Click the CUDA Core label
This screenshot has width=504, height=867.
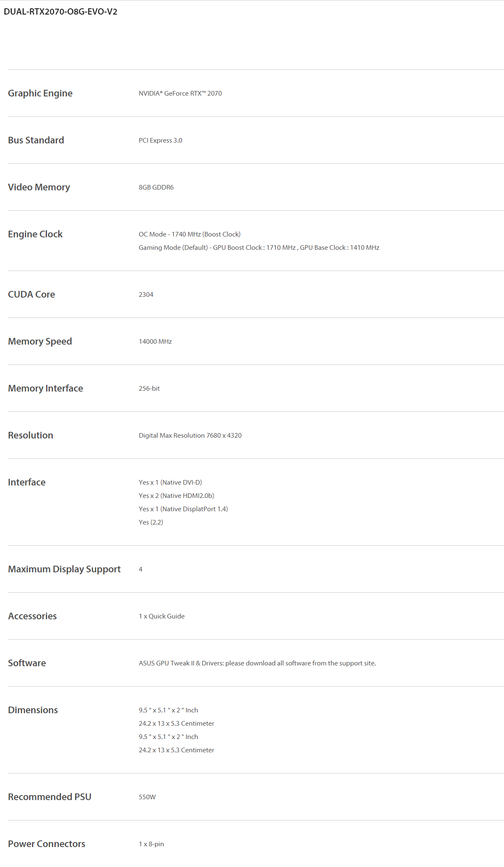click(x=32, y=294)
